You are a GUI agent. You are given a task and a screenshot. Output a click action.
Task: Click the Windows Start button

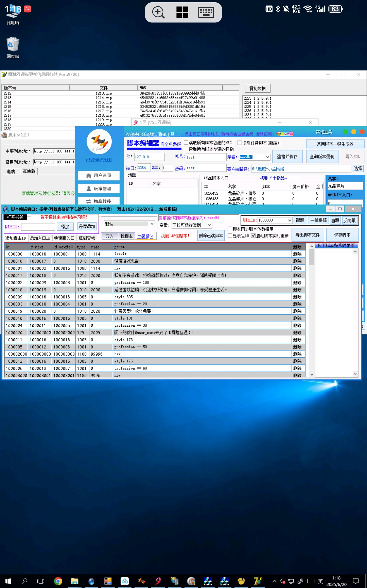point(8,581)
